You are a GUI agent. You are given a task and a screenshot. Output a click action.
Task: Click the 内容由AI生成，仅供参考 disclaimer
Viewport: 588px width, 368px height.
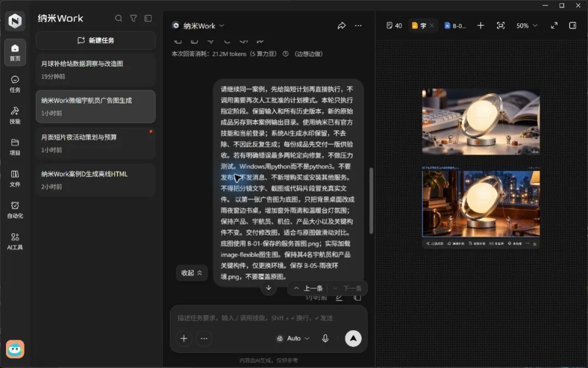[x=268, y=360]
